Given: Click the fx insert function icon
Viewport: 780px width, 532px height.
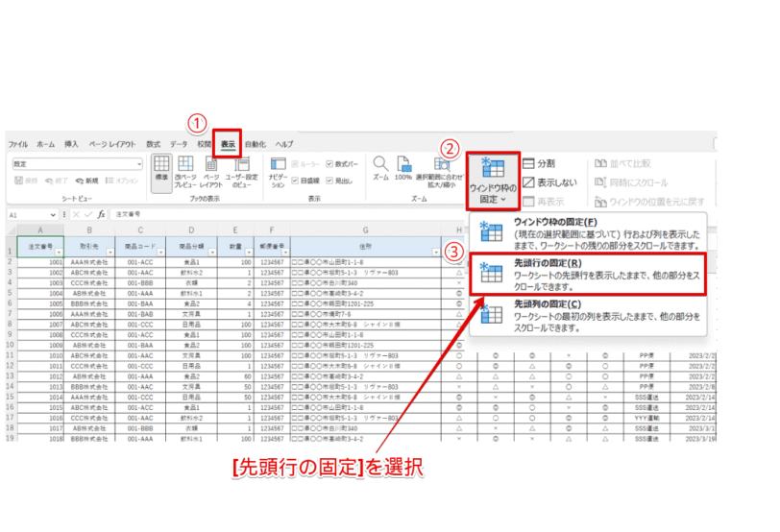Looking at the screenshot, I should pos(102,214).
